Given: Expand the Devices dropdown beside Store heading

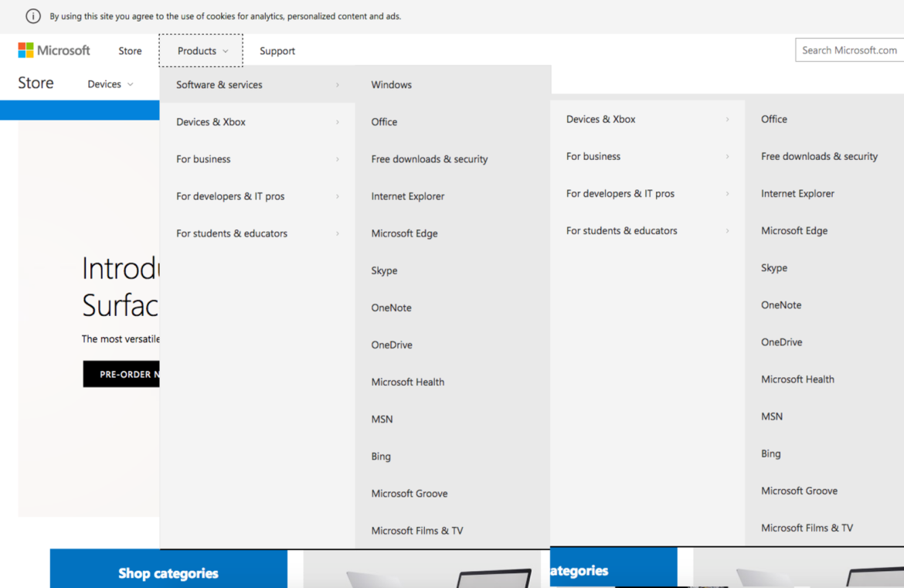Looking at the screenshot, I should (x=110, y=84).
